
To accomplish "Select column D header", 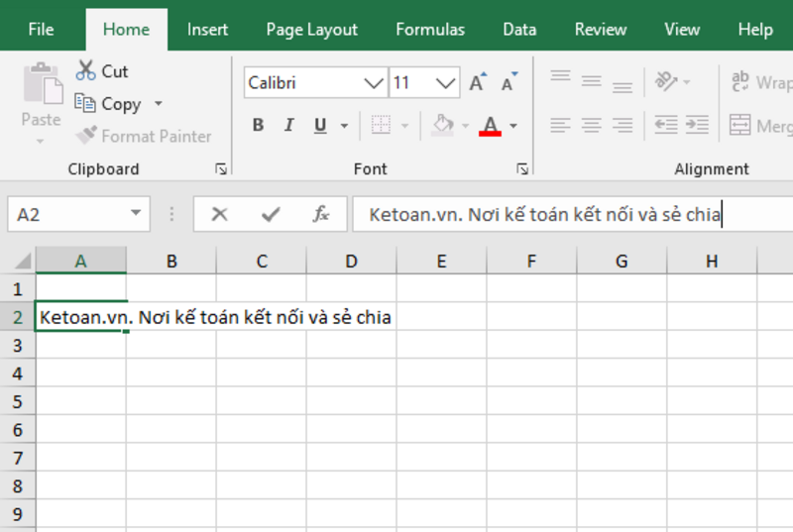I will [351, 262].
